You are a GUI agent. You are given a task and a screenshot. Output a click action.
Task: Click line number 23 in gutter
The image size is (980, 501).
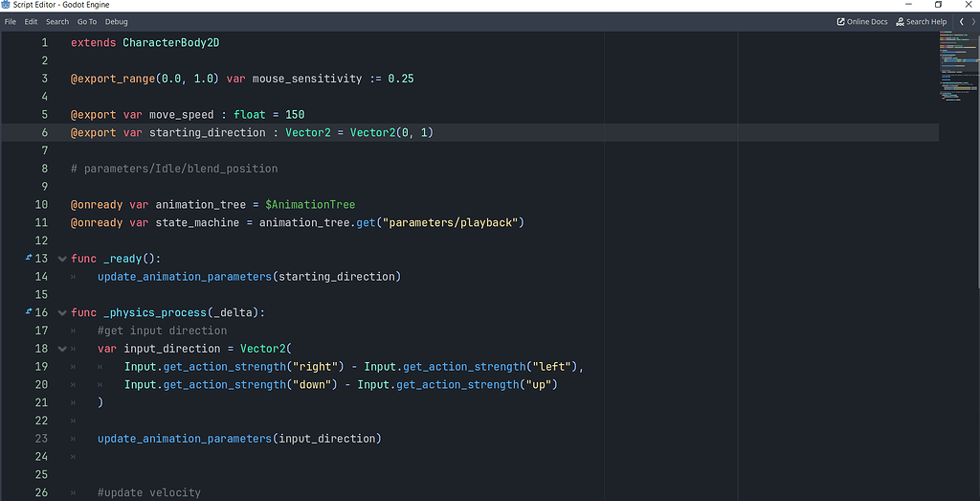[40, 439]
